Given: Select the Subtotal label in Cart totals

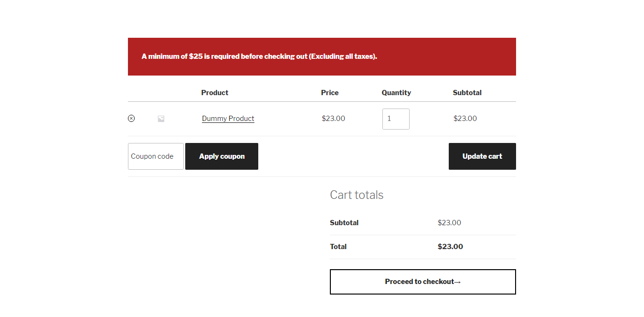Looking at the screenshot, I should (344, 223).
